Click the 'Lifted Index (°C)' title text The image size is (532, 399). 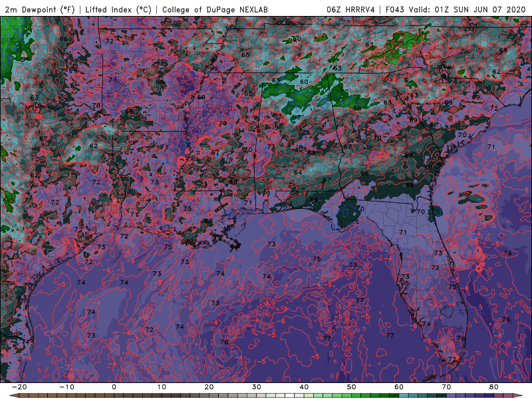pos(118,9)
